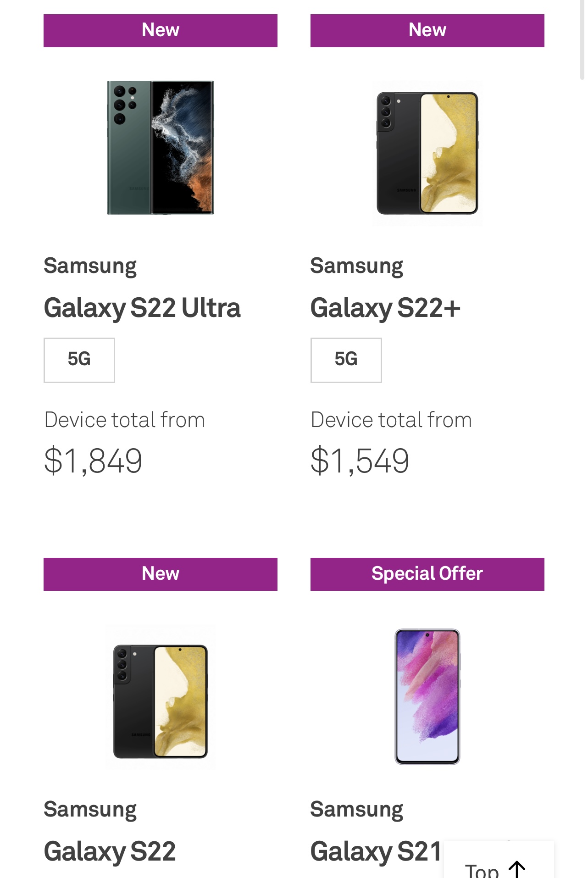
Task: Click New banner above Galaxy S22 Ultra
Action: coord(161,30)
